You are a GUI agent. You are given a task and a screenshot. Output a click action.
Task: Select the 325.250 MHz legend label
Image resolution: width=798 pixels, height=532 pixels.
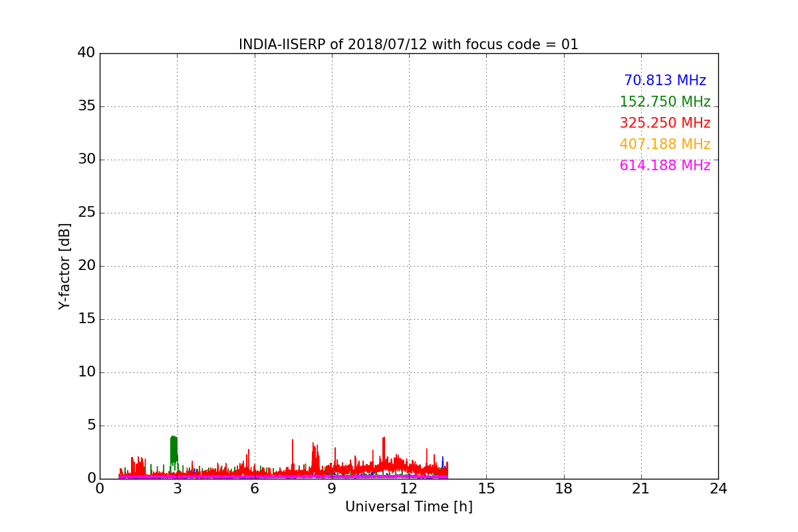665,123
